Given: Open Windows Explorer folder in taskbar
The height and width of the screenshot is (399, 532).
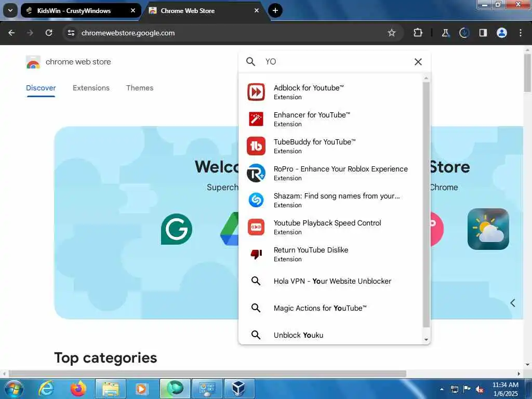Looking at the screenshot, I should pyautogui.click(x=111, y=389).
